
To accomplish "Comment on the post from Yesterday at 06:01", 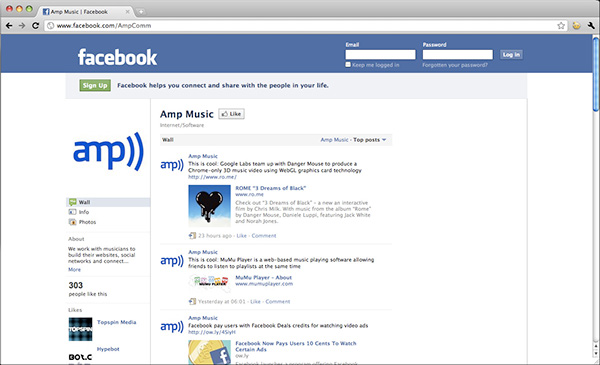I will pyautogui.click(x=278, y=301).
